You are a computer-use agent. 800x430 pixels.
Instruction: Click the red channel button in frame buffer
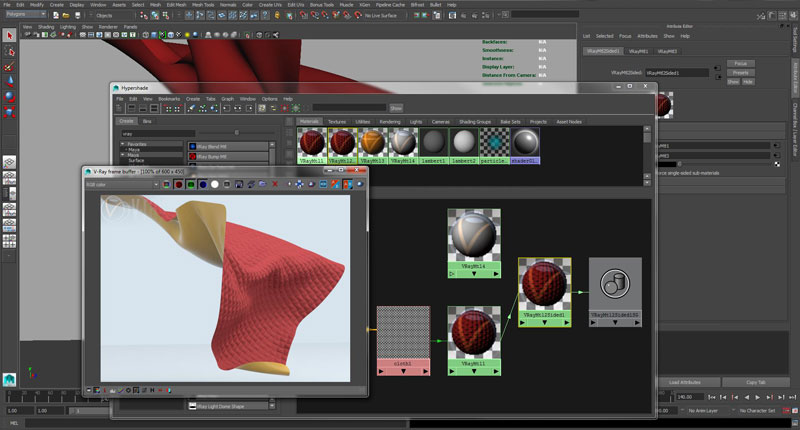point(179,184)
